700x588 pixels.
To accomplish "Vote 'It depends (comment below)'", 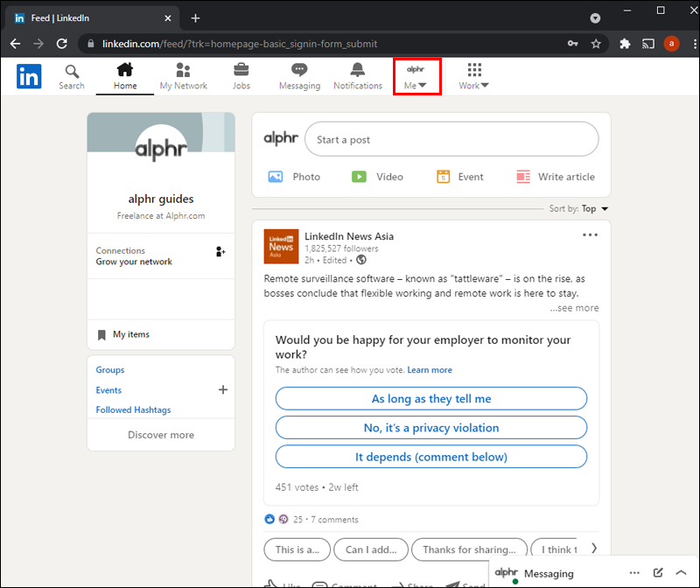I will pos(430,457).
